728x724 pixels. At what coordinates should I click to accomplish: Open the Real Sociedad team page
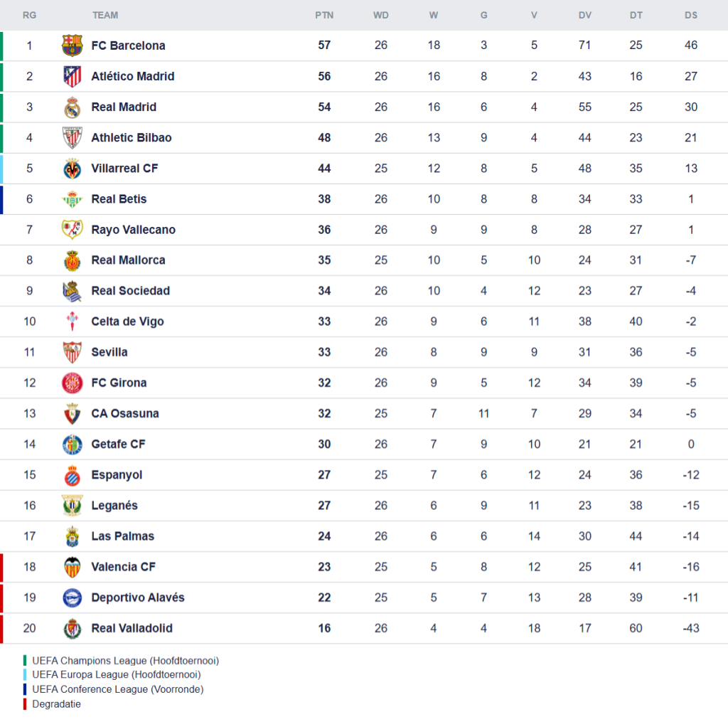coord(130,291)
